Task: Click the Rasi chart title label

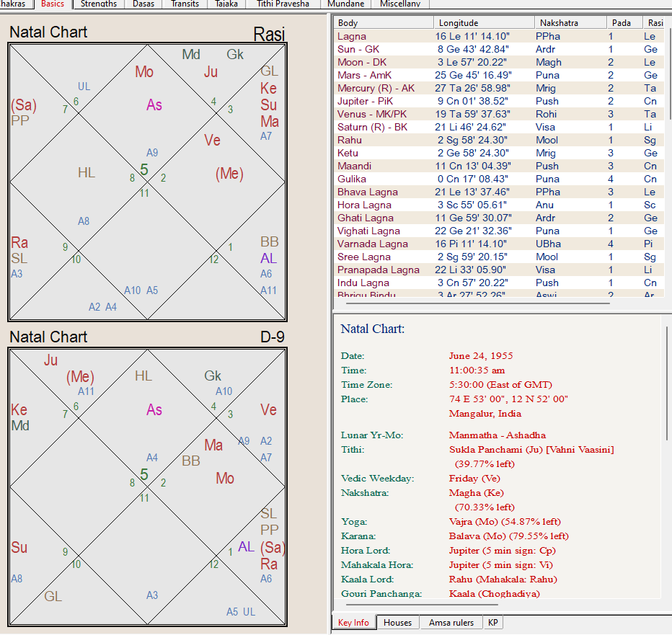Action: pos(269,34)
